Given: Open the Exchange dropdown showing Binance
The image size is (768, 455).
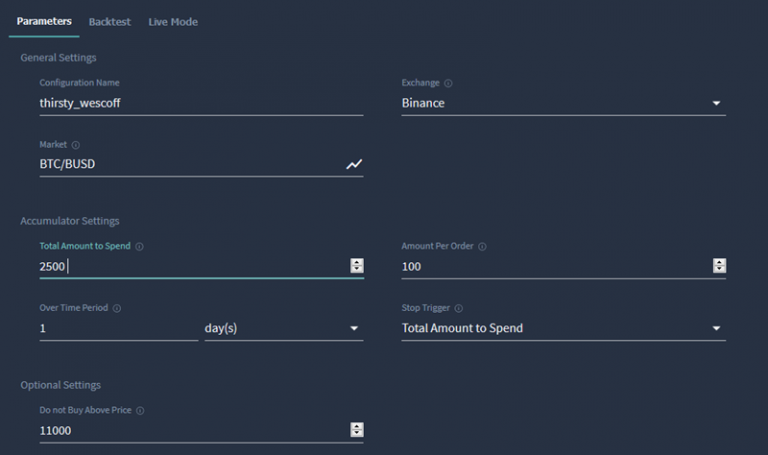Looking at the screenshot, I should [564, 103].
